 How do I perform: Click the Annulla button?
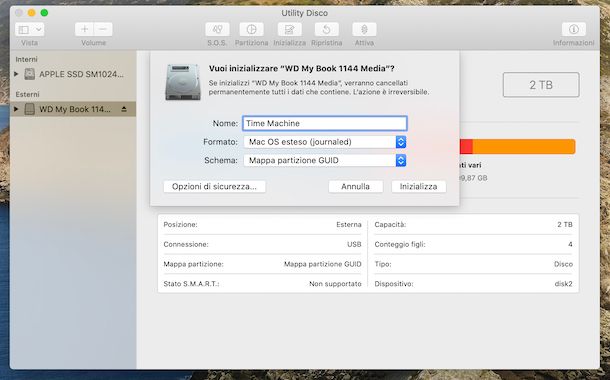tap(356, 187)
